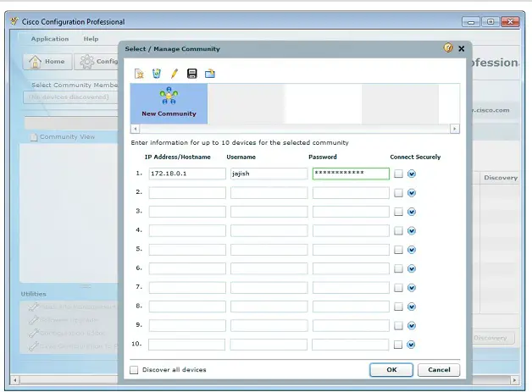
Task: Expand row 9 blue down-arrow button
Action: (x=412, y=326)
